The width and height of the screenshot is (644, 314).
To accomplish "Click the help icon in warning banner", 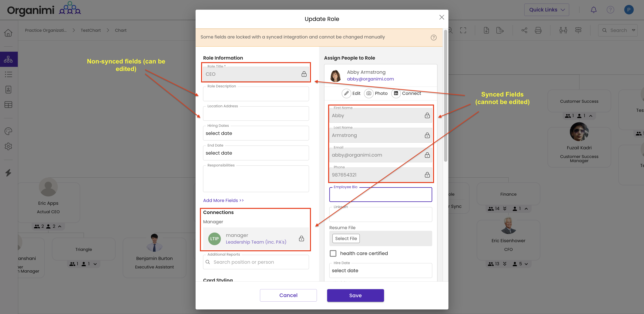I will pyautogui.click(x=433, y=37).
